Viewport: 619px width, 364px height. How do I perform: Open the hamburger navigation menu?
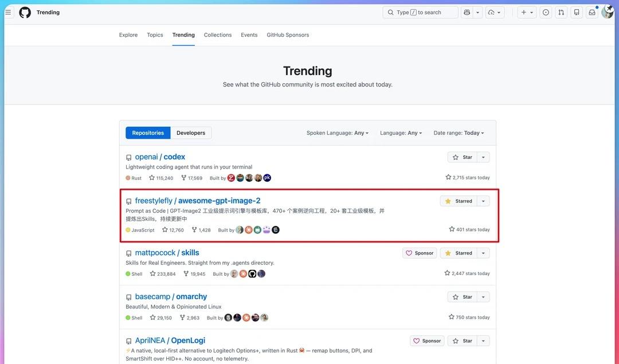(8, 12)
